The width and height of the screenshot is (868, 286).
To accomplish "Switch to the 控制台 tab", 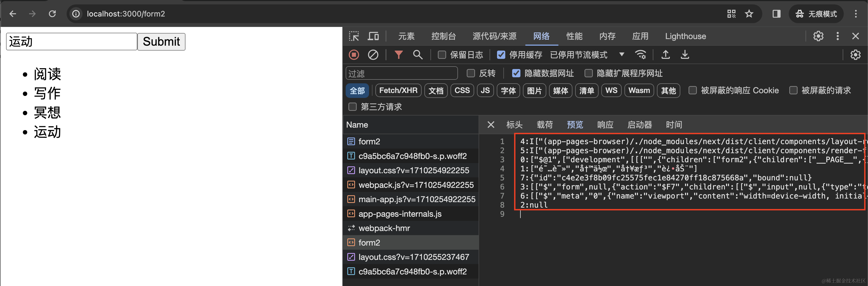I will pyautogui.click(x=444, y=36).
